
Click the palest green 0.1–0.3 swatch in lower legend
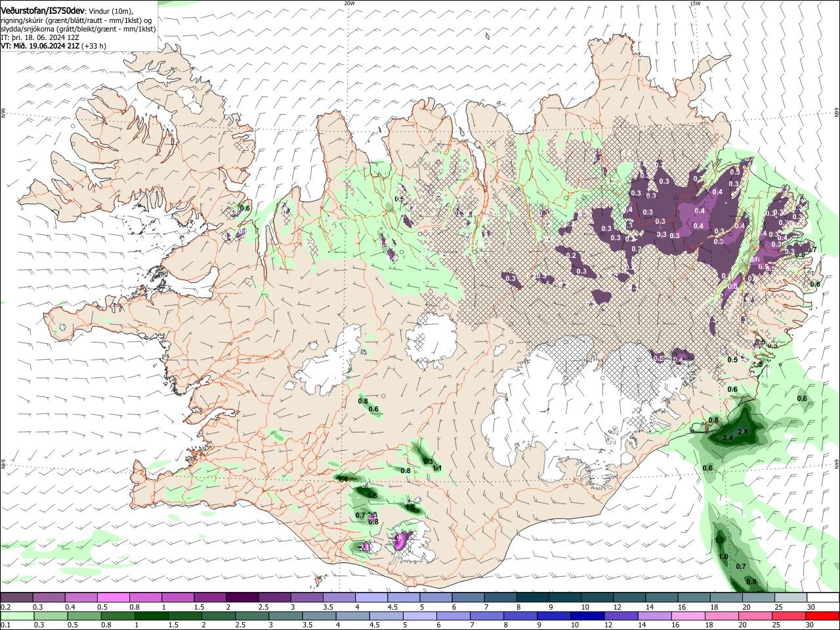click(17, 616)
